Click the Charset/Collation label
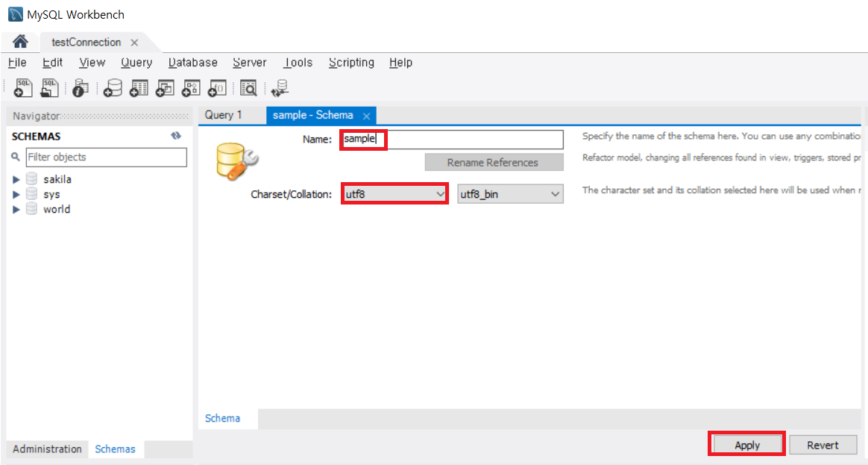Image resolution: width=868 pixels, height=465 pixels. click(x=291, y=194)
